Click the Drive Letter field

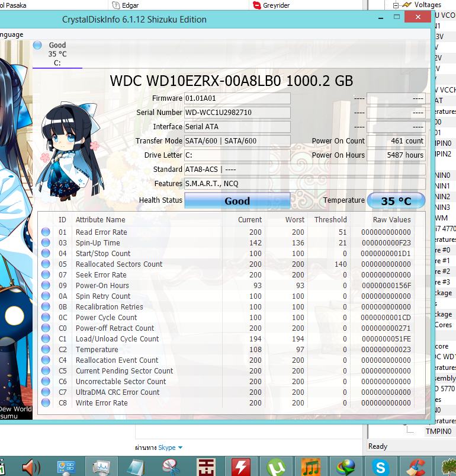pos(237,155)
